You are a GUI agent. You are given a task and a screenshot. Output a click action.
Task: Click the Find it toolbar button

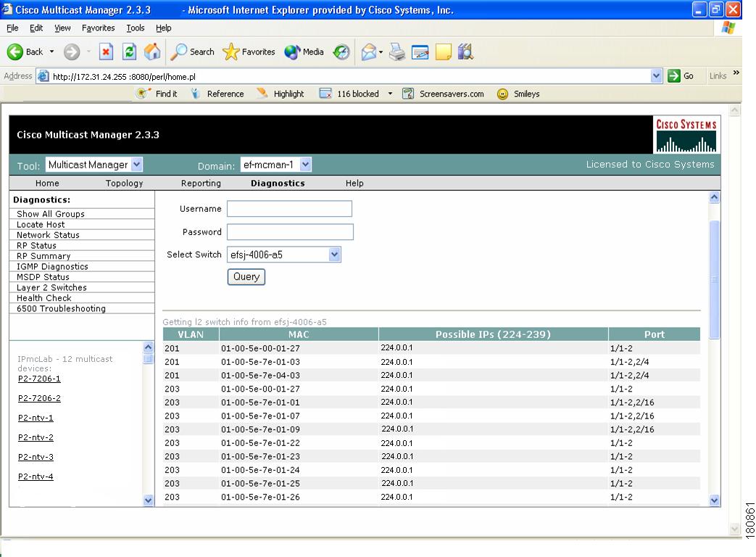[x=157, y=94]
